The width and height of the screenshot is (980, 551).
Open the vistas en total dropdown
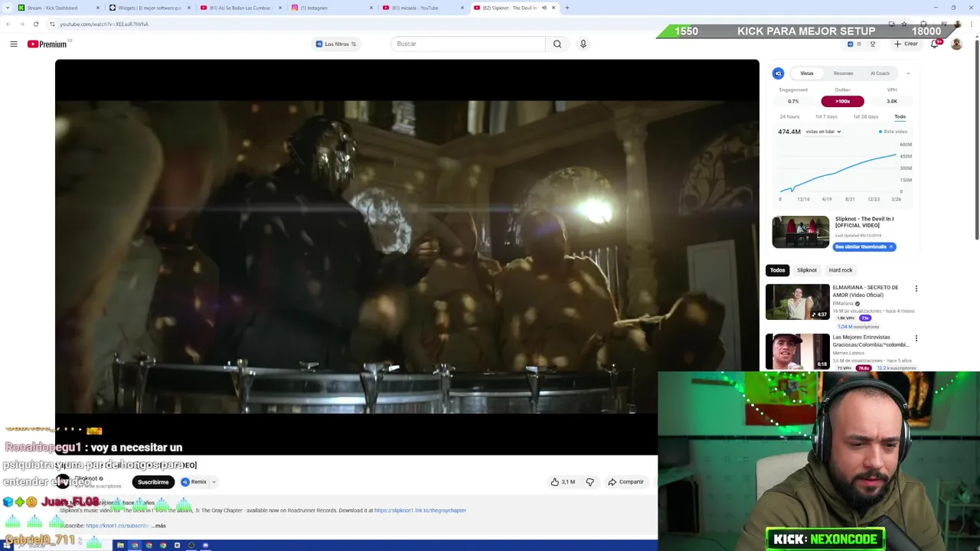point(823,132)
